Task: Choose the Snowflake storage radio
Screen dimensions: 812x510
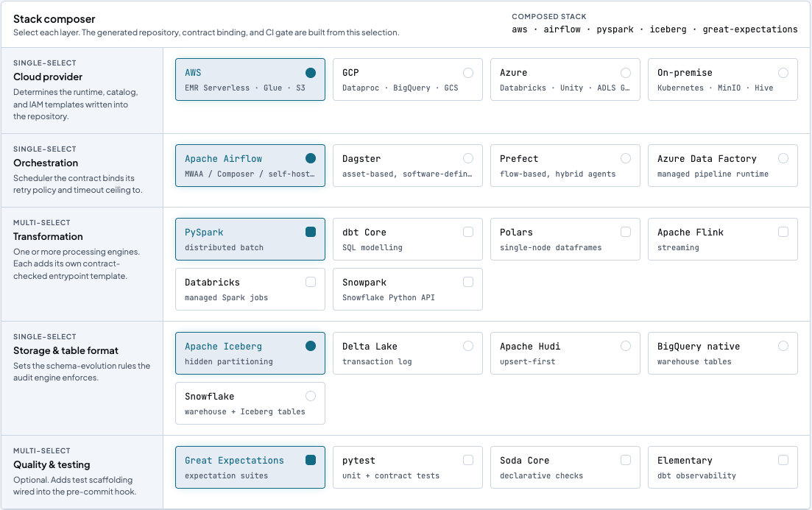Action: click(311, 396)
